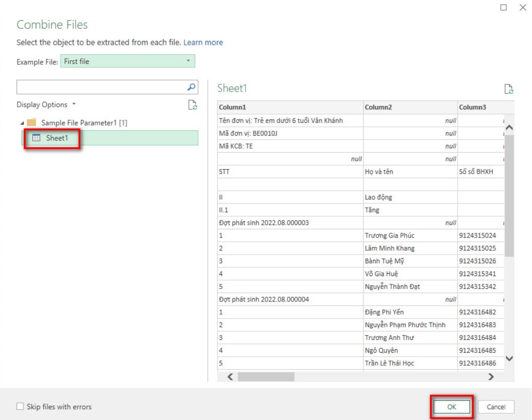Click the value 9124315024
Screen dimensions: 532x420
pyautogui.click(x=477, y=236)
